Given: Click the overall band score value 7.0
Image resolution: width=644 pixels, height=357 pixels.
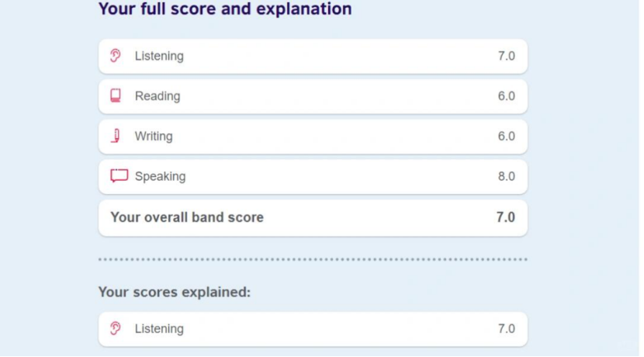Looking at the screenshot, I should pos(506,217).
